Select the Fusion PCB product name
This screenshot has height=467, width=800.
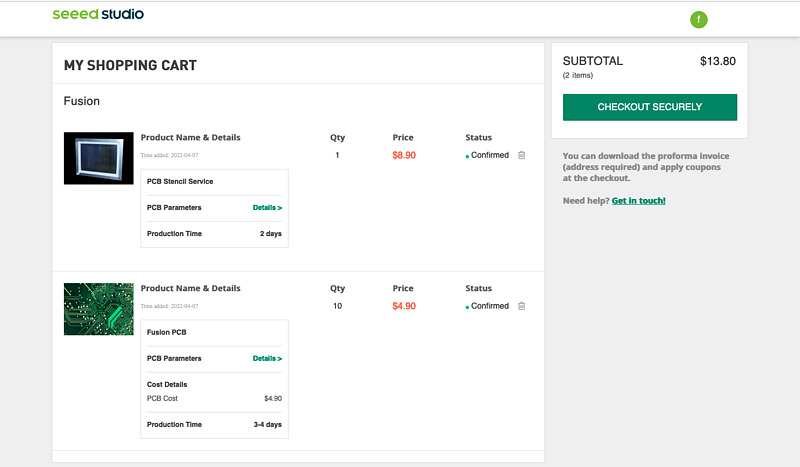(x=166, y=332)
